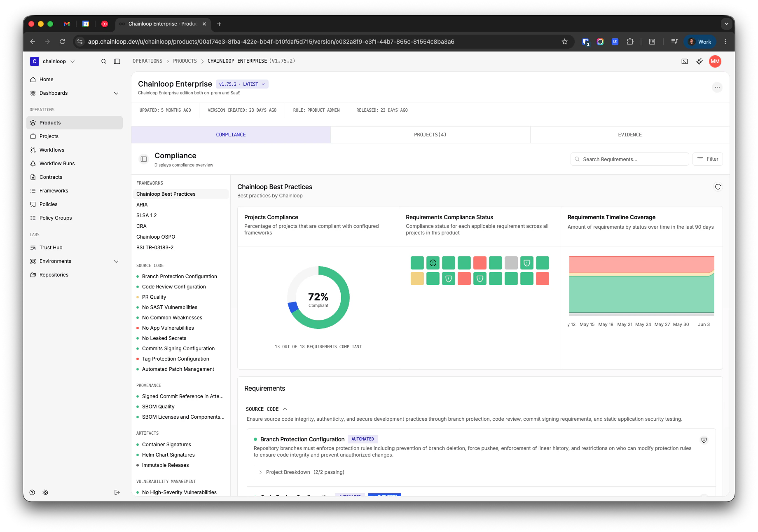This screenshot has height=532, width=758.
Task: Toggle the sidebar panel icon beside search
Action: [117, 61]
